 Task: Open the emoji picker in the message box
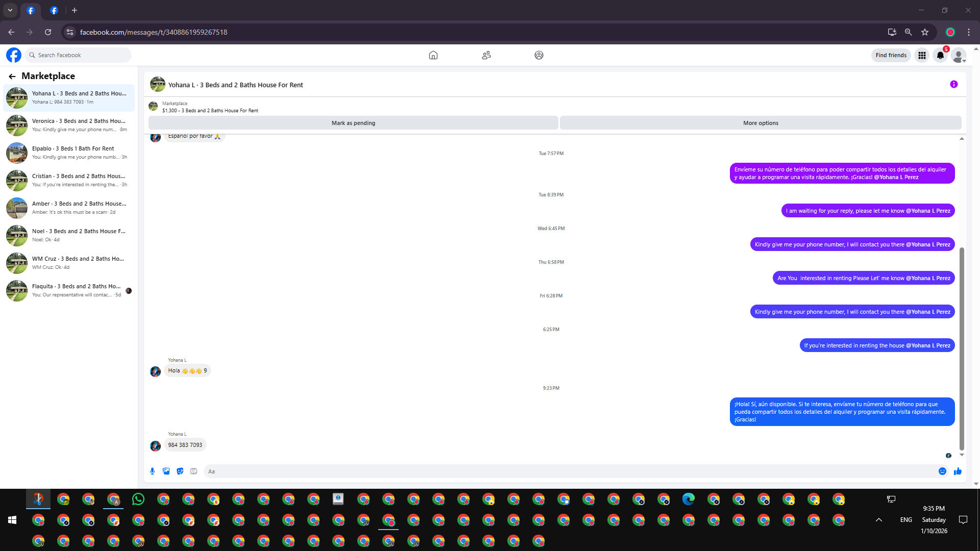point(942,471)
